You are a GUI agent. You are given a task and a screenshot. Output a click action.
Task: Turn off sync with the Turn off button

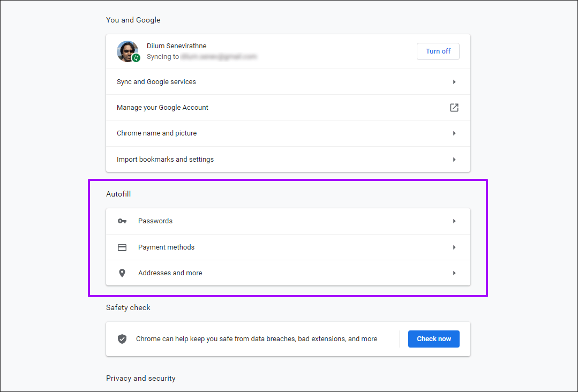pyautogui.click(x=438, y=51)
